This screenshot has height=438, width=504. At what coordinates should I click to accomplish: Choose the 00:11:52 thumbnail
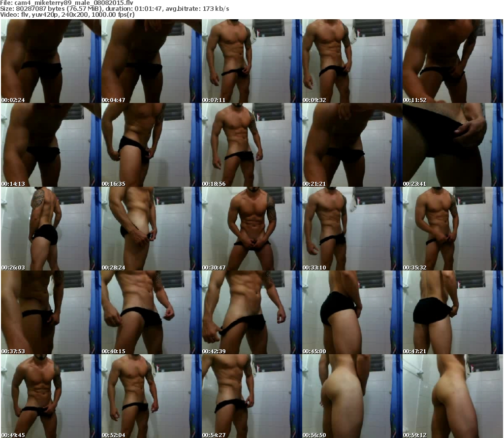click(453, 61)
